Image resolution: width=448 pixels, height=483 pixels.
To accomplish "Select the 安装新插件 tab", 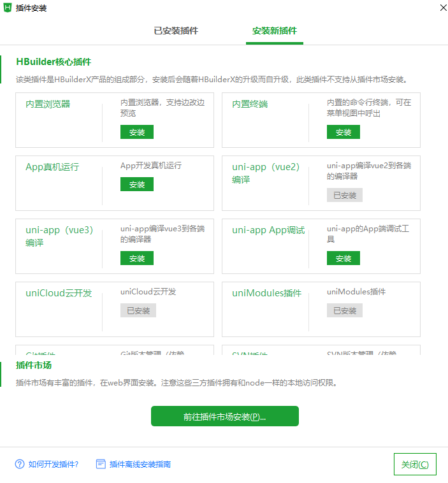I will (274, 31).
